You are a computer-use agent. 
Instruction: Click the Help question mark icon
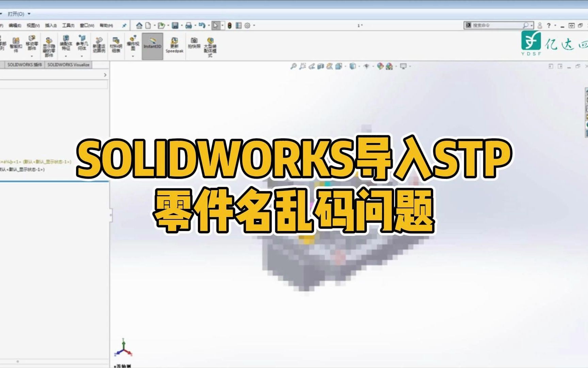pos(549,26)
